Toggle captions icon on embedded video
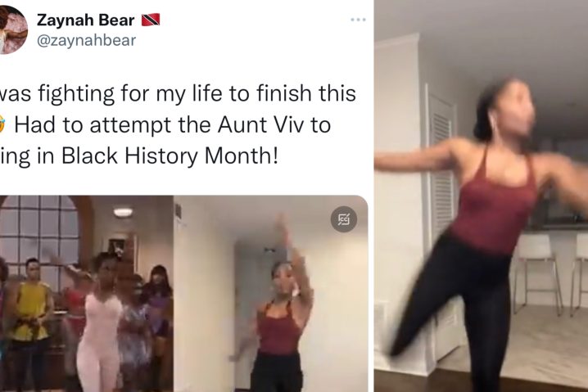 [343, 219]
